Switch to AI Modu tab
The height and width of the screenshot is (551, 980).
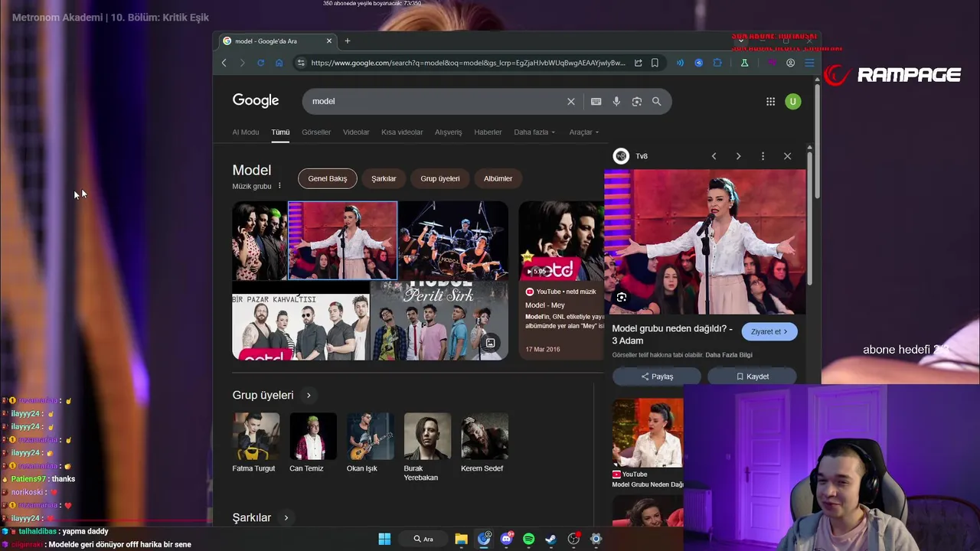pos(246,132)
